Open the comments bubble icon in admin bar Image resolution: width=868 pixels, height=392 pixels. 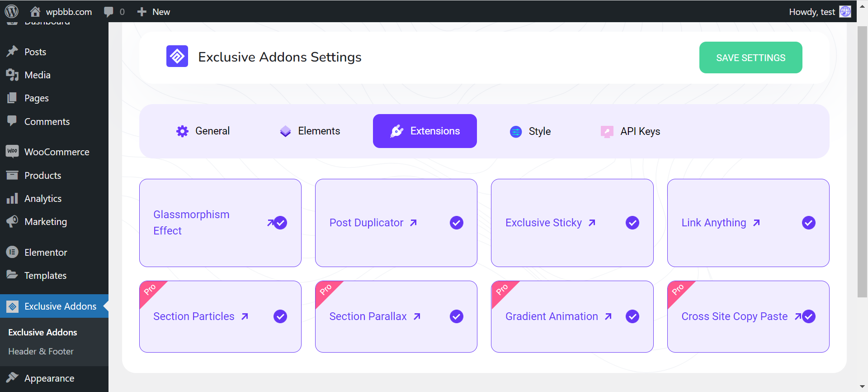pyautogui.click(x=108, y=12)
